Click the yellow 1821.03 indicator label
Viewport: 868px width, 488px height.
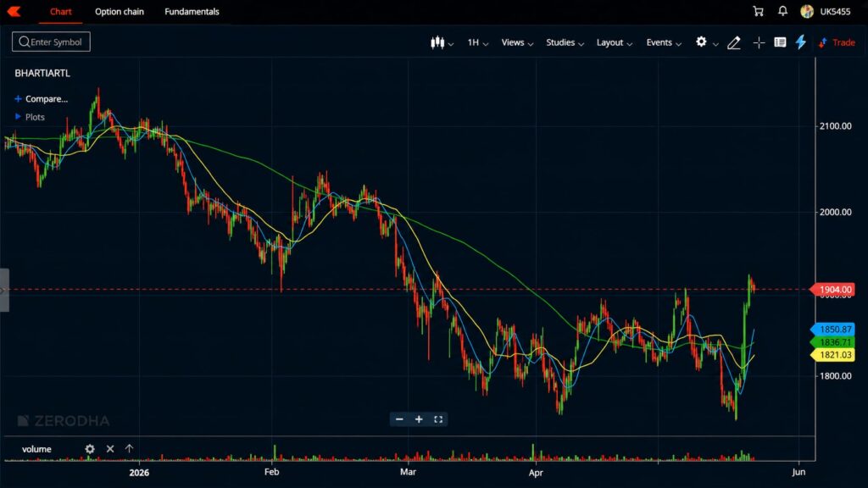(832, 355)
